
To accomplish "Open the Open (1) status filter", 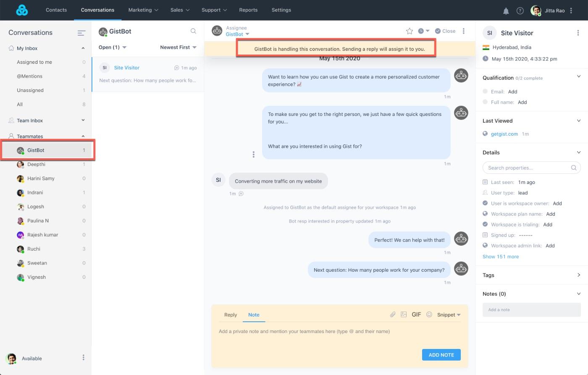I will coord(113,47).
